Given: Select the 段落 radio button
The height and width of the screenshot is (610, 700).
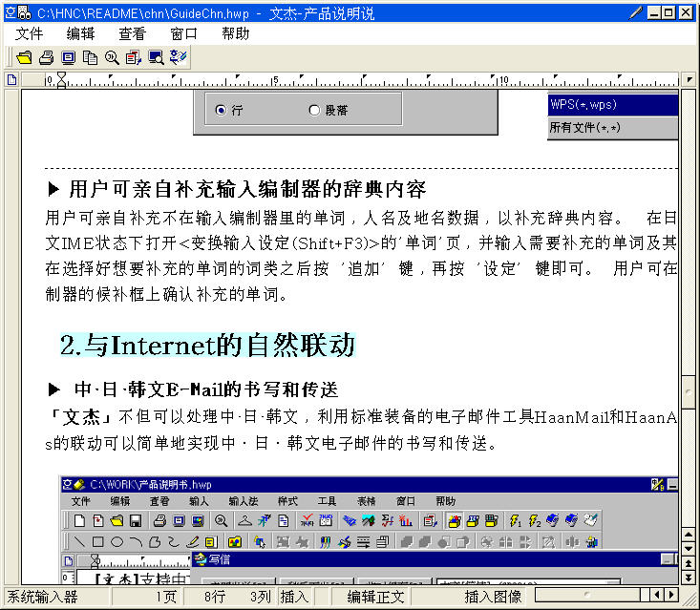Looking at the screenshot, I should [314, 111].
